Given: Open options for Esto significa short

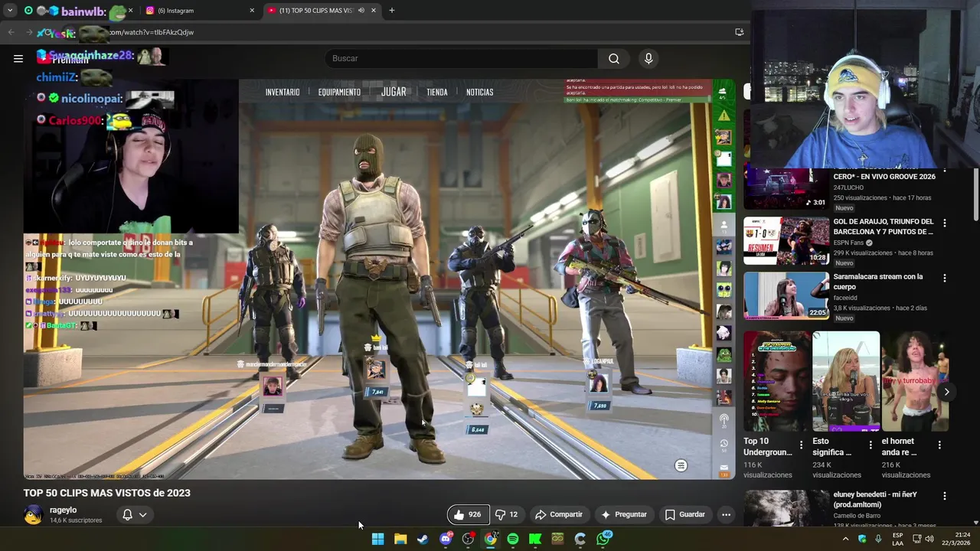Looking at the screenshot, I should coord(870,445).
